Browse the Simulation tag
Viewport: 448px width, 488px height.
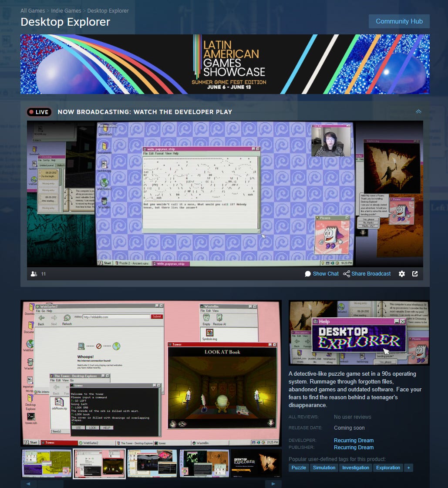pos(324,468)
